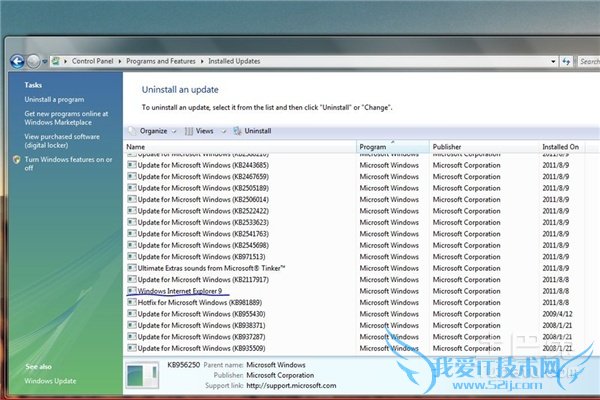Sort list by Installed On column header
Viewport: 600px width, 400px height.
[562, 147]
